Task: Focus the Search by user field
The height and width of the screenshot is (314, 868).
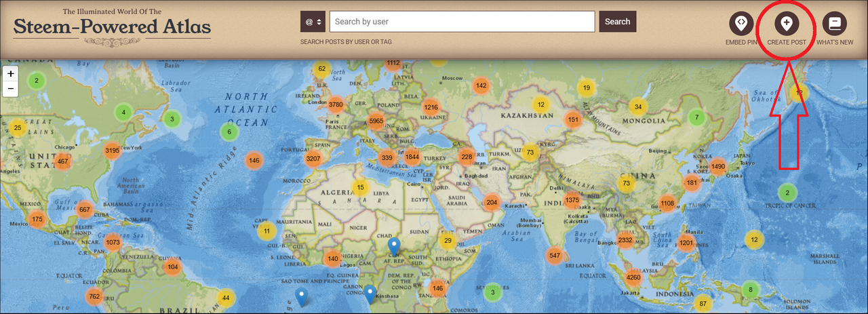Action: coord(462,22)
